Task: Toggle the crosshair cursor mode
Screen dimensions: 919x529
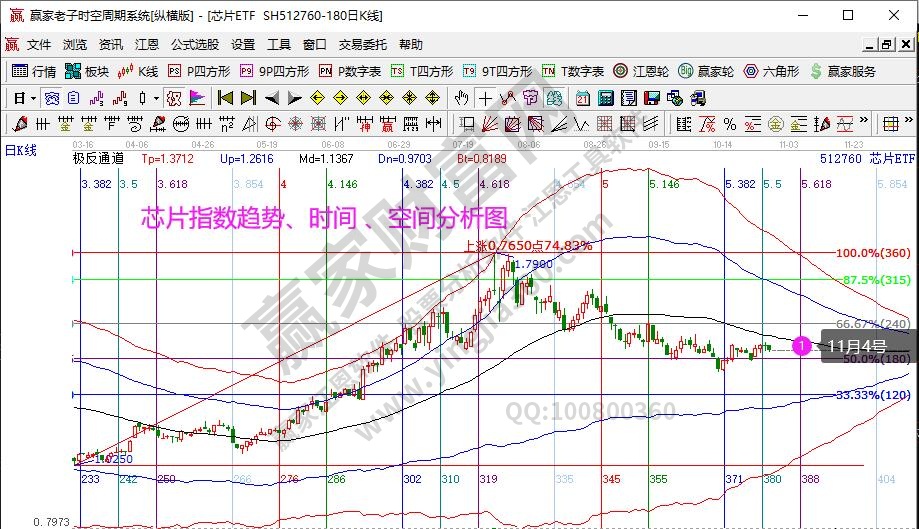Action: pyautogui.click(x=485, y=98)
